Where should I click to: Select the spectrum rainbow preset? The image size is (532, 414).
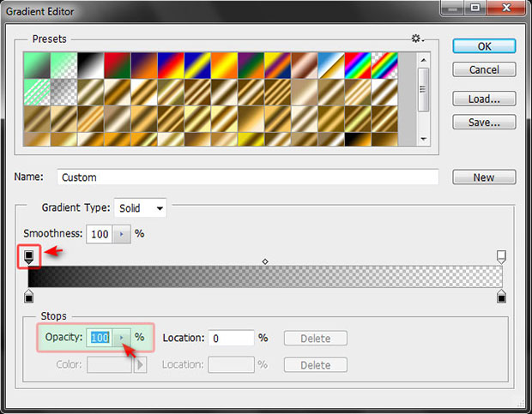pos(358,65)
